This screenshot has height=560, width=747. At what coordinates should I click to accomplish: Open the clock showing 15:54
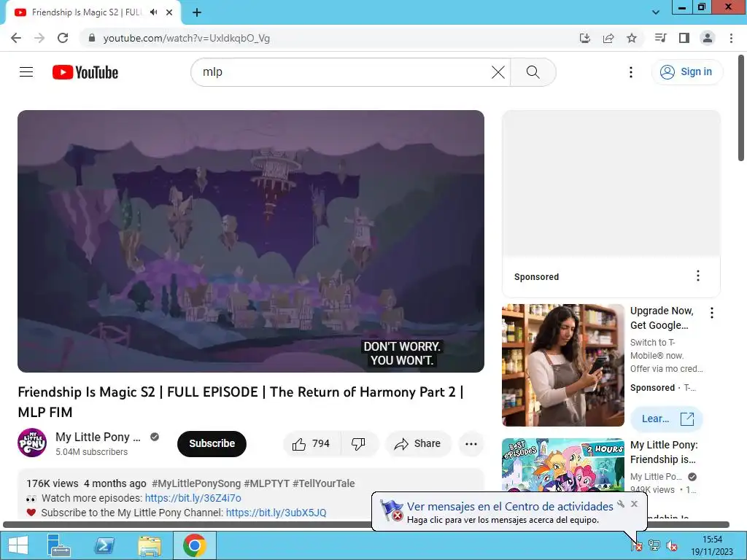[x=712, y=545]
